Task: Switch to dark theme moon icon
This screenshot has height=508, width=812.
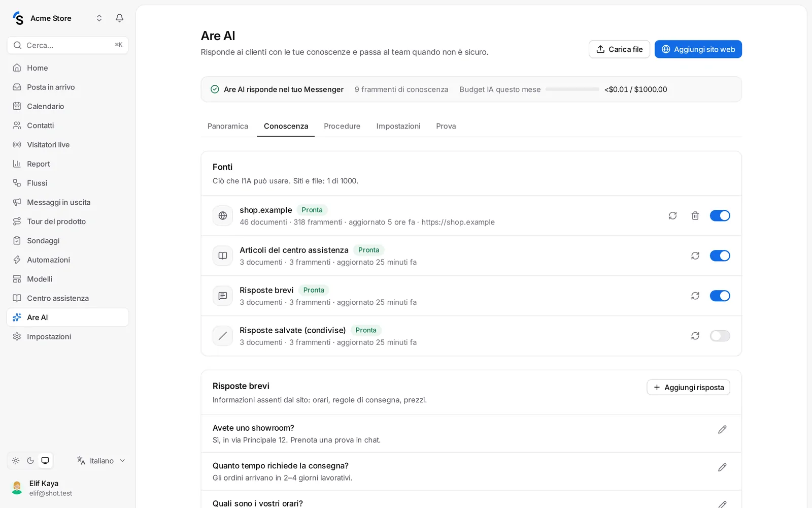Action: point(30,461)
